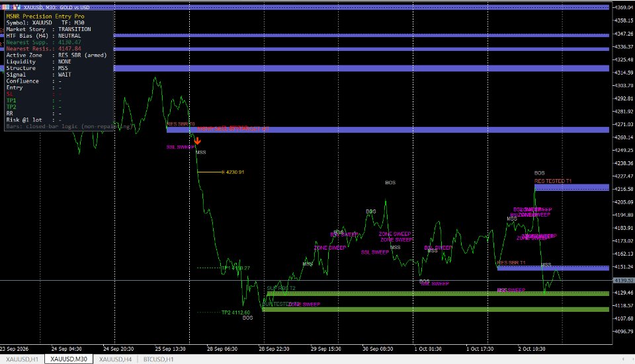Click the Entry row in info panel
The image size is (635, 364).
34,87
